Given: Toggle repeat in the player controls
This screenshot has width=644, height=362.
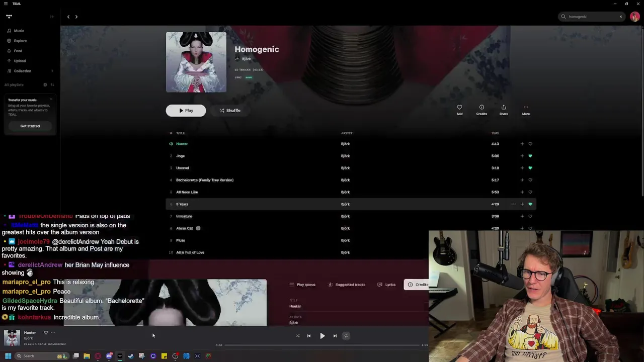Looking at the screenshot, I should pos(346,336).
